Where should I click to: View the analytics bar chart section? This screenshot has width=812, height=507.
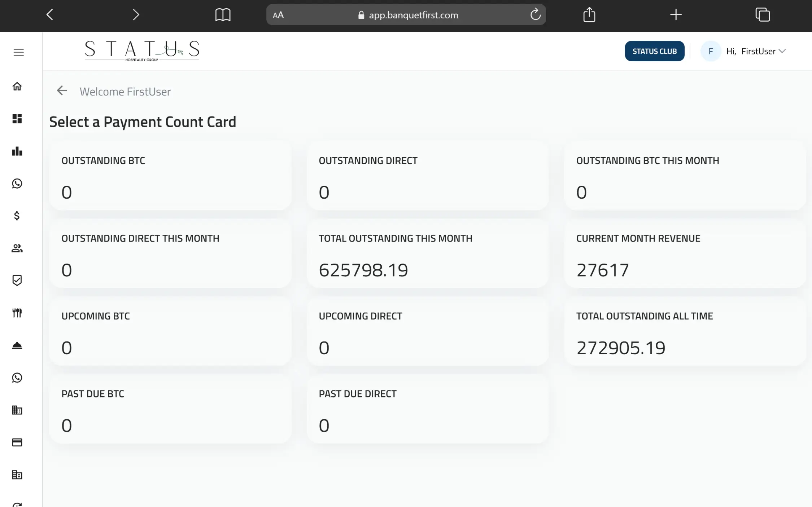pyautogui.click(x=17, y=151)
